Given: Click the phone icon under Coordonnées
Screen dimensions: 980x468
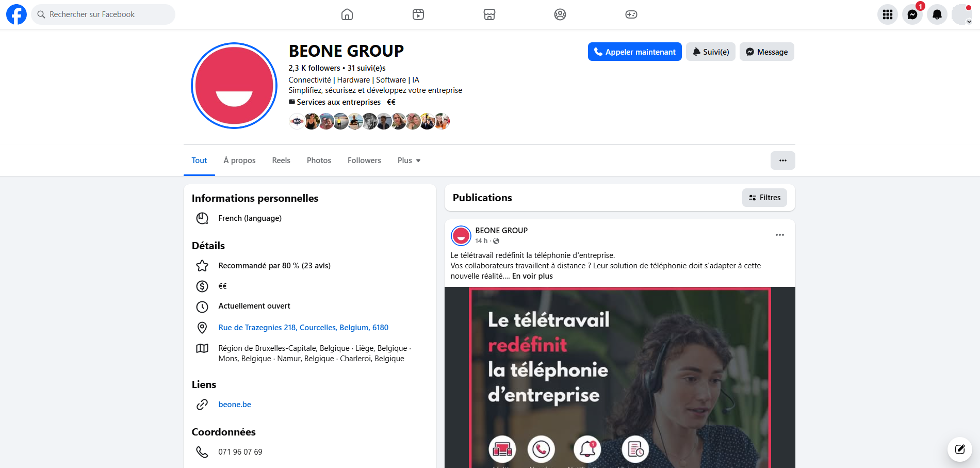Looking at the screenshot, I should pos(202,452).
